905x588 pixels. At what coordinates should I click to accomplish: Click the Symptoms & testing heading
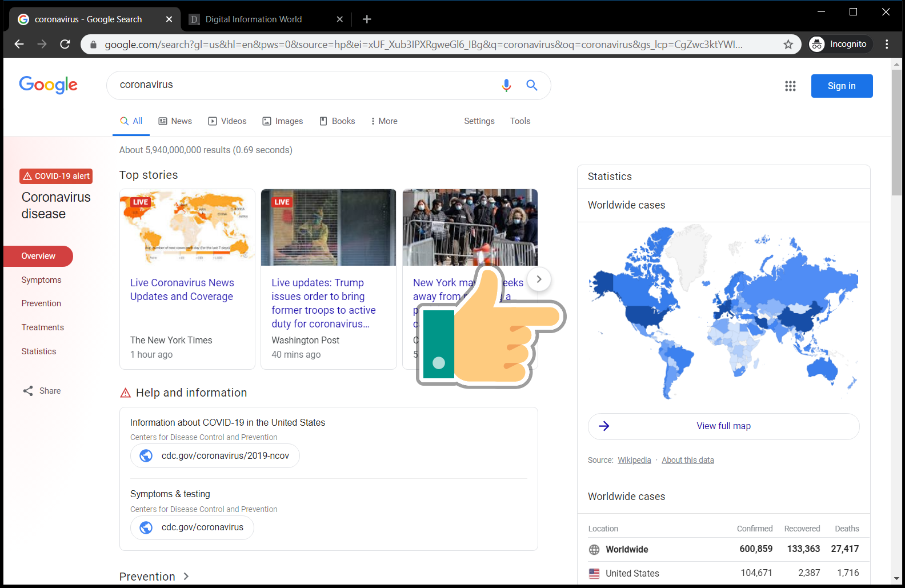point(170,494)
